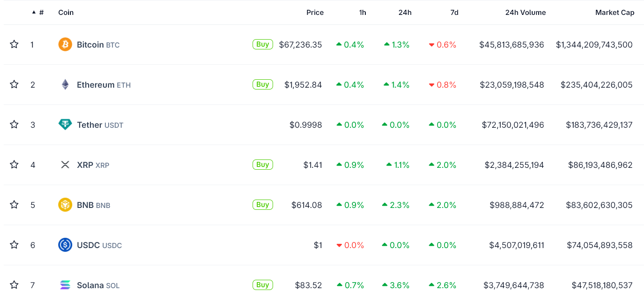
Task: Click the green up arrow beside Bitcoin's 24h change
Action: 386,44
